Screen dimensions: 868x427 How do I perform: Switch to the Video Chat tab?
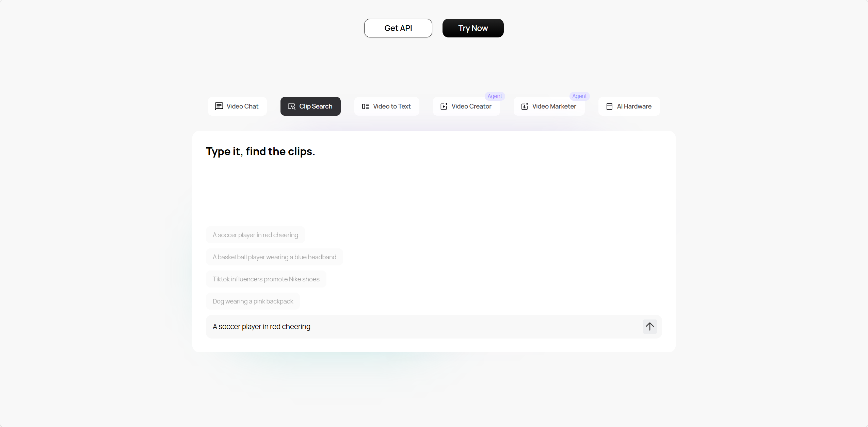click(x=237, y=106)
